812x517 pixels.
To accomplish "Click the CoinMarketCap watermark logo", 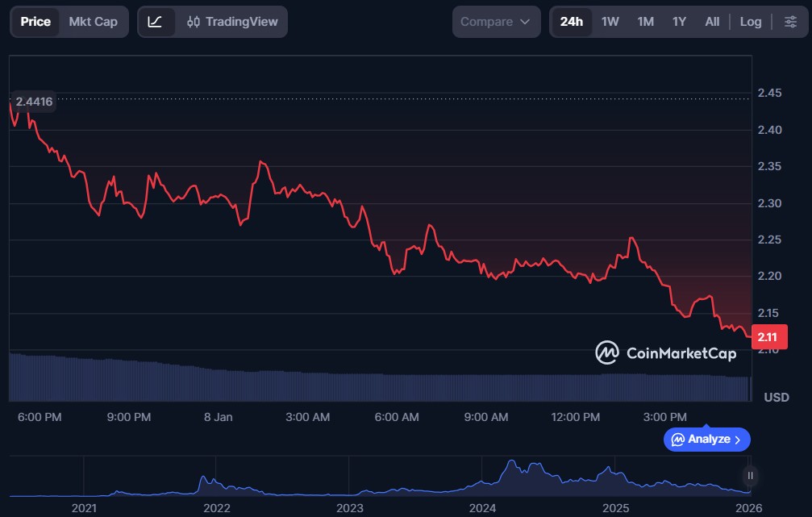I will (665, 352).
